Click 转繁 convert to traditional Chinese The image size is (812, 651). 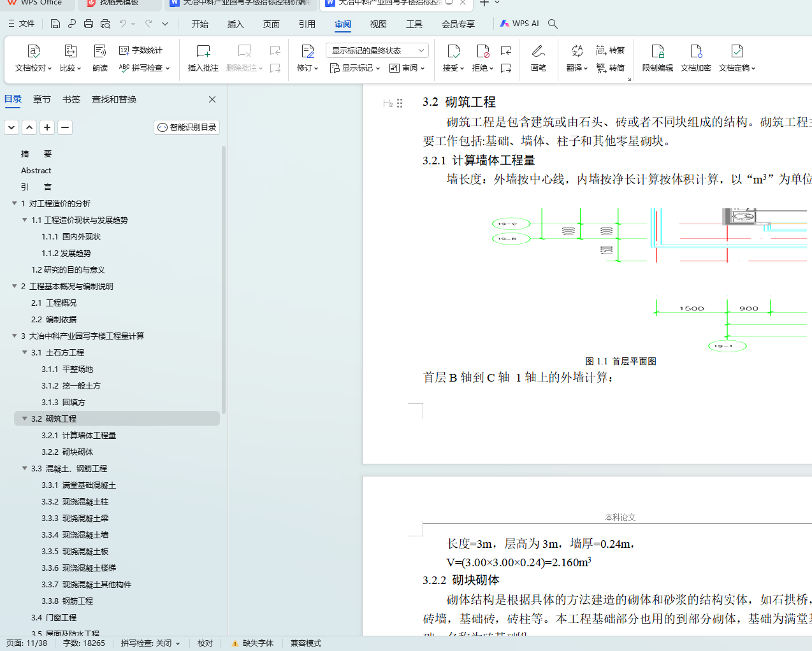tap(611, 50)
